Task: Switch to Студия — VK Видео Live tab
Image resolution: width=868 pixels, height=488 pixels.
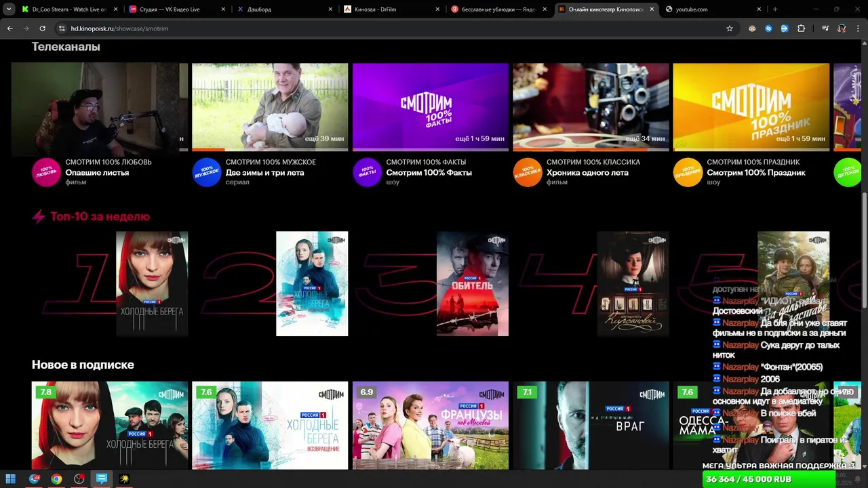Action: point(176,9)
